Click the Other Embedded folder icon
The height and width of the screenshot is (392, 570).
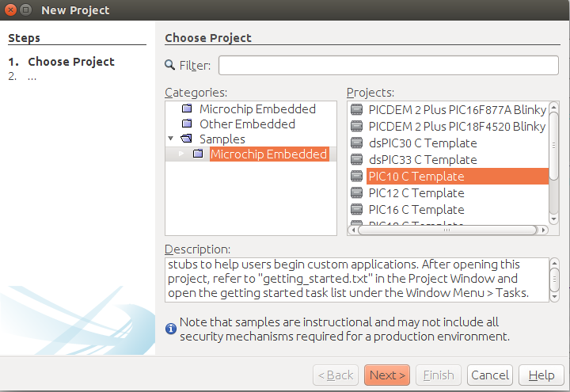point(187,124)
